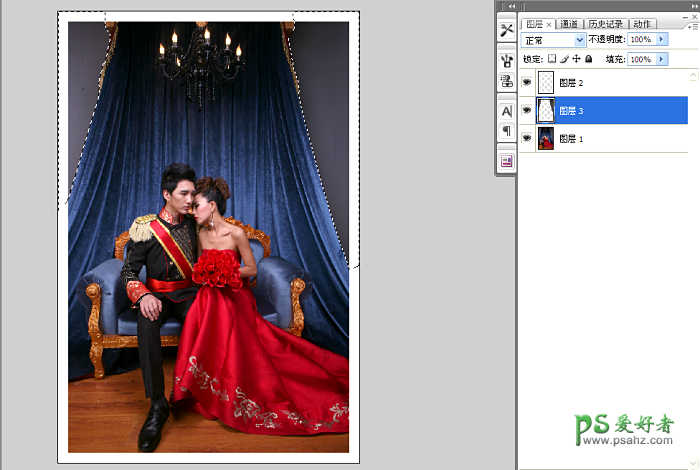This screenshot has height=470, width=700.
Task: Expand the 不透明度 opacity slider arrow
Action: (661, 40)
